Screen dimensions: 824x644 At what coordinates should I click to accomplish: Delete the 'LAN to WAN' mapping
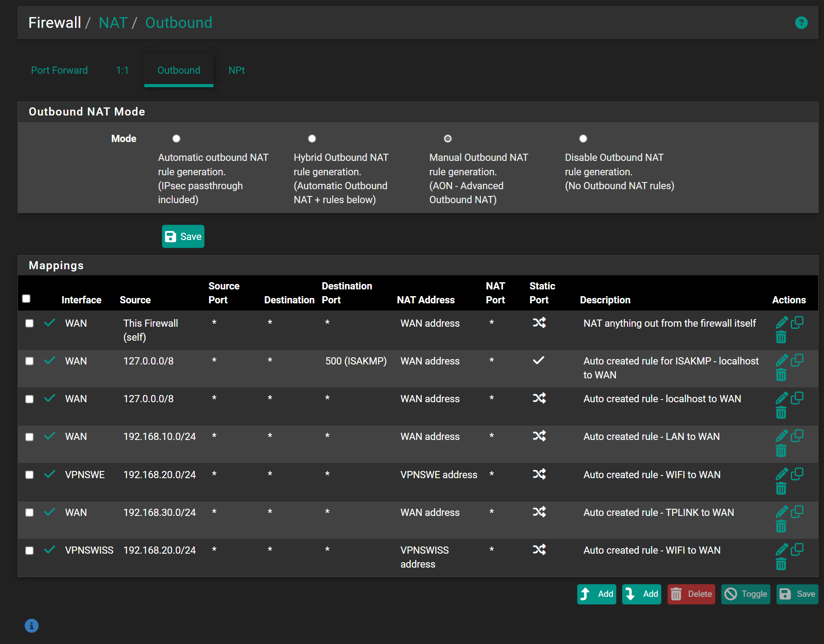pyautogui.click(x=781, y=451)
